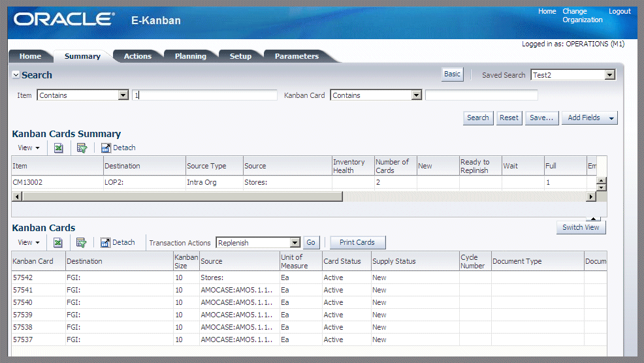Click the Home link in header
The height and width of the screenshot is (363, 644).
(x=547, y=12)
